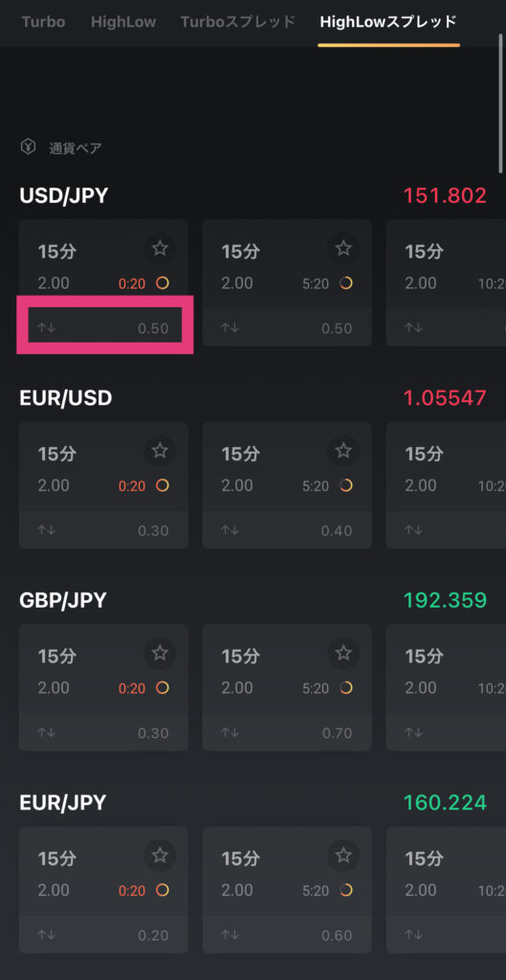Select the USD/JPY 10:20 partially visible card
The height and width of the screenshot is (980, 506).
pyautogui.click(x=446, y=282)
